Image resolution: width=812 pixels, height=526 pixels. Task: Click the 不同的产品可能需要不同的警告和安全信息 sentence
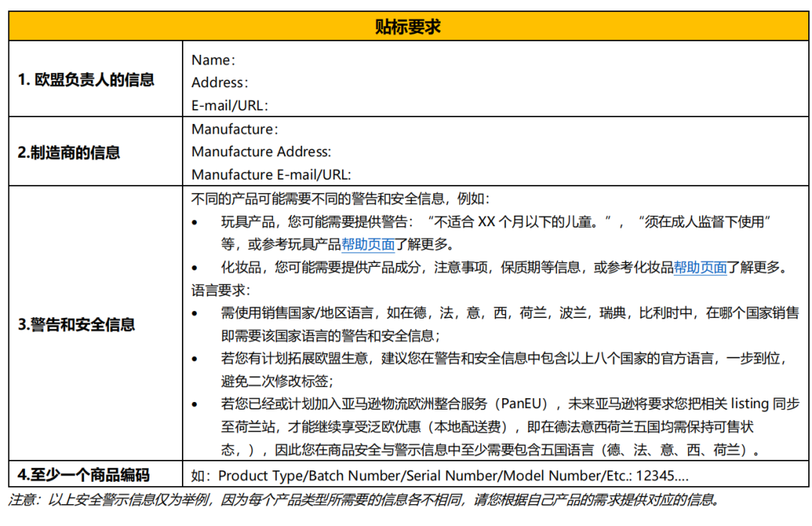pyautogui.click(x=341, y=198)
